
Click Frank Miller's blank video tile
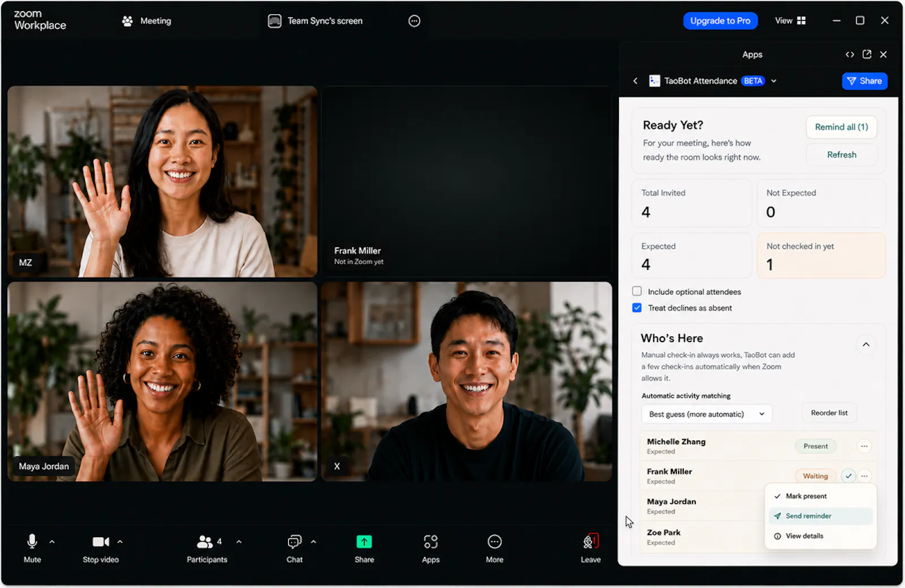coord(467,181)
